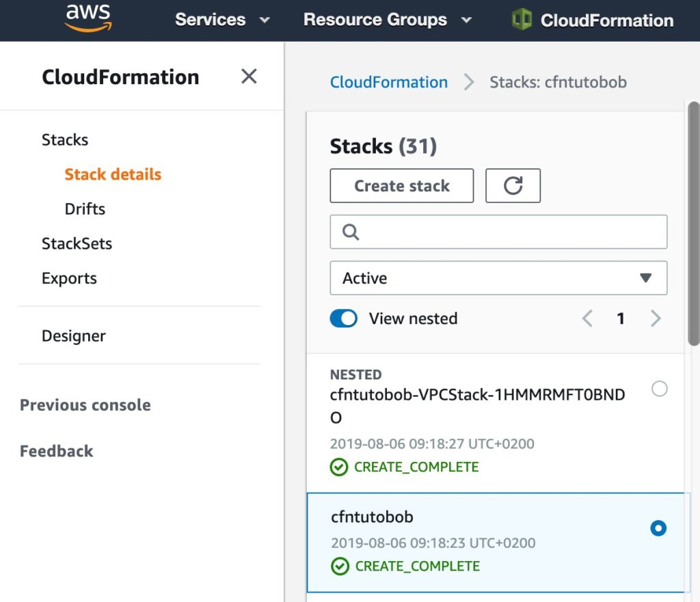Click the cfntutobob CREATE_COMPLETE status icon

(x=340, y=566)
